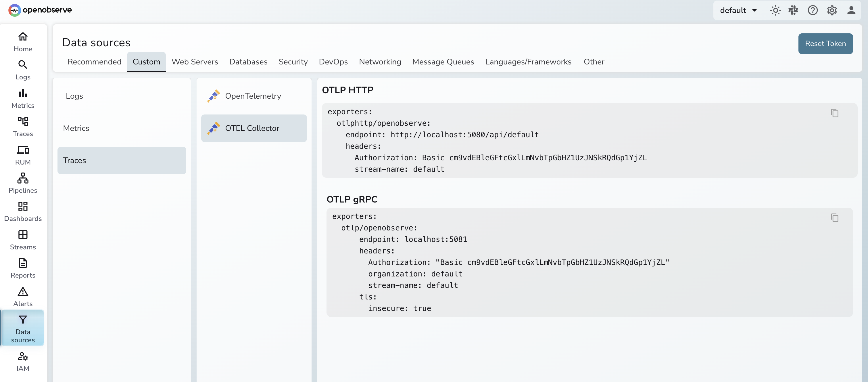Screen dimensions: 868x382
Task: Choose the OpenTelemetry option
Action: click(x=254, y=96)
